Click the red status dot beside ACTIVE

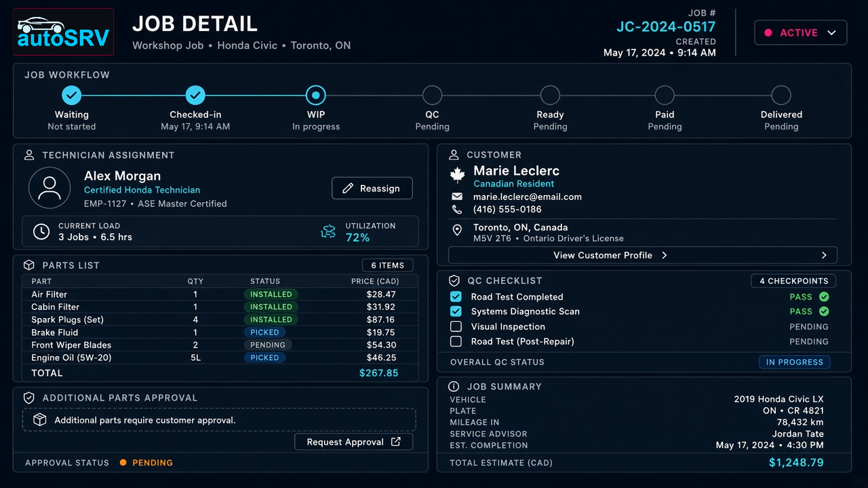tap(768, 33)
